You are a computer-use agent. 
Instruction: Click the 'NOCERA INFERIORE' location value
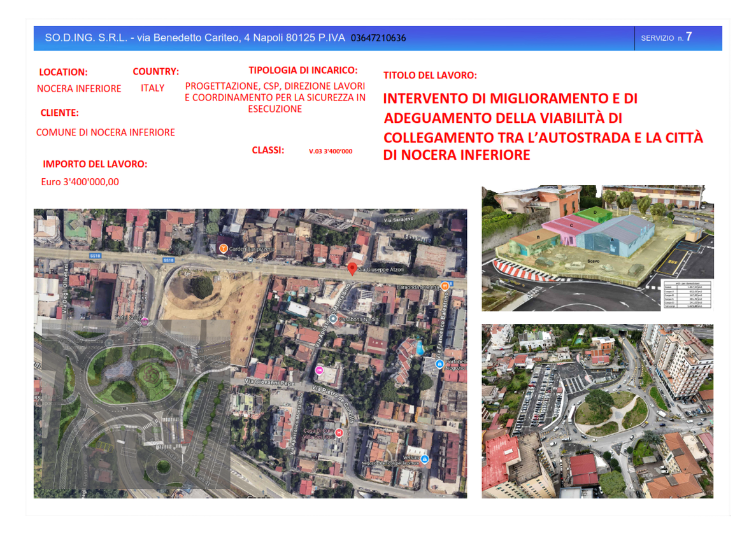79,88
